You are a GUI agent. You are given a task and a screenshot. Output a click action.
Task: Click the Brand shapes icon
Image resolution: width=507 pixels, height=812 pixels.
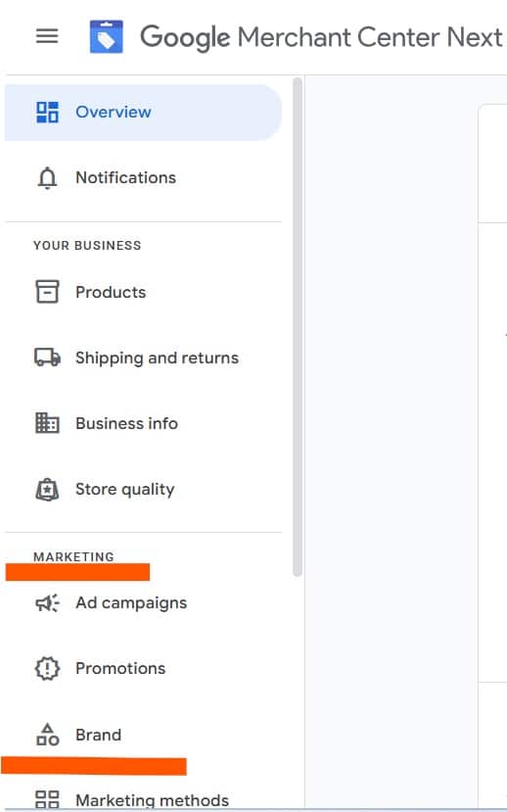(47, 735)
